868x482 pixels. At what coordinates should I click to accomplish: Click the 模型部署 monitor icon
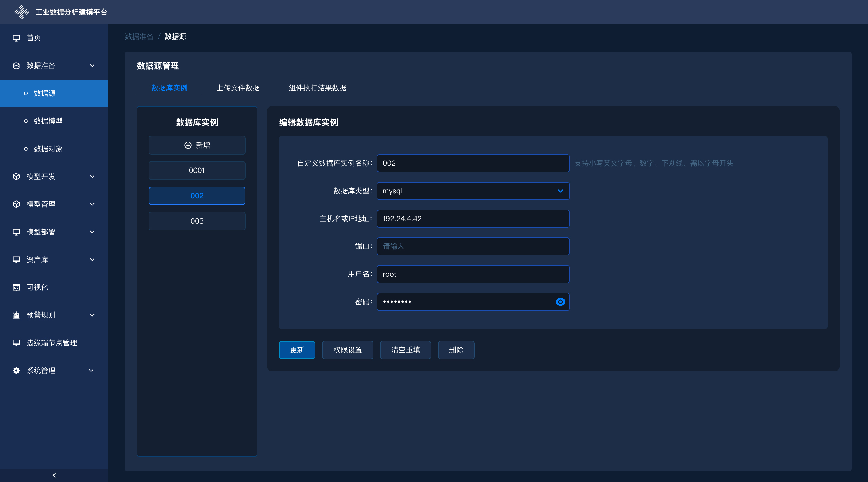pos(16,232)
